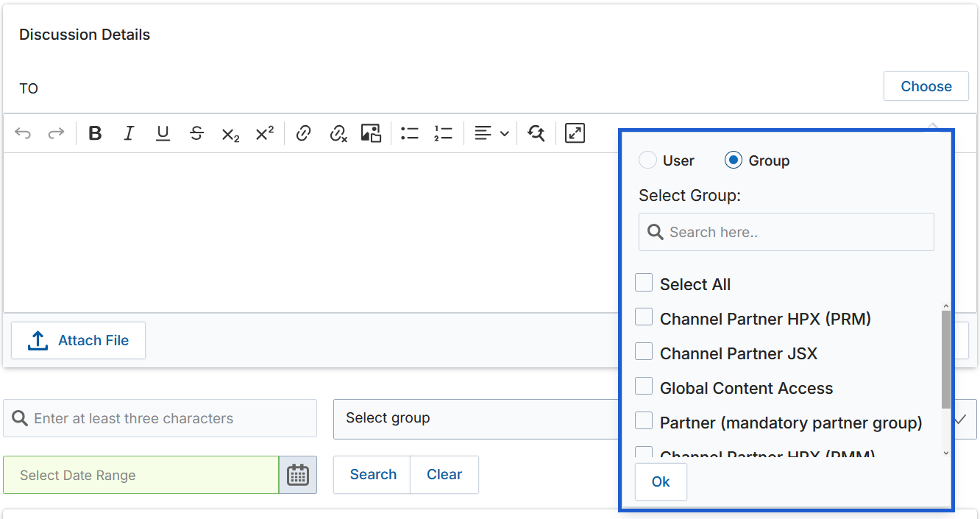
Task: Click the Search button
Action: [372, 475]
